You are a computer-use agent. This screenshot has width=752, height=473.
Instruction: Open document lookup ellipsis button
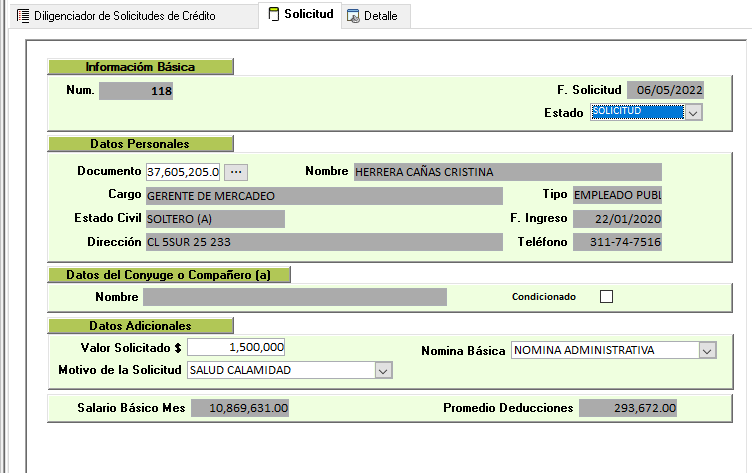(x=234, y=172)
